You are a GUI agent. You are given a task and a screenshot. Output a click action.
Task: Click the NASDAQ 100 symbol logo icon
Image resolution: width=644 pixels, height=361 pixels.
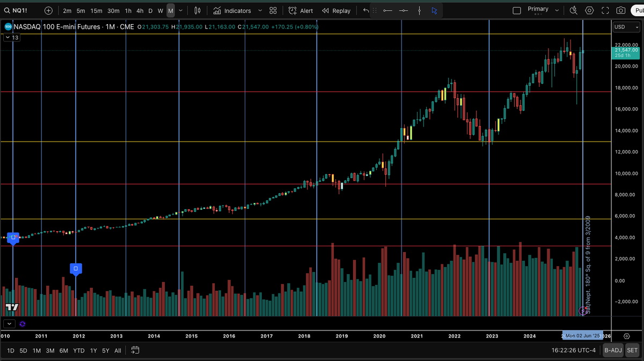8,26
